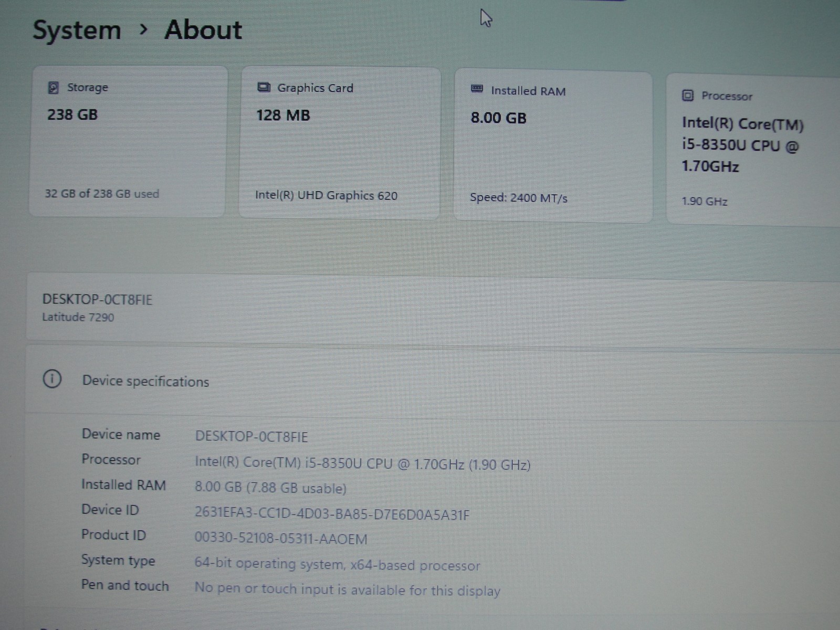This screenshot has height=630, width=840.
Task: Click the System type 64-bit value
Action: pyautogui.click(x=337, y=564)
